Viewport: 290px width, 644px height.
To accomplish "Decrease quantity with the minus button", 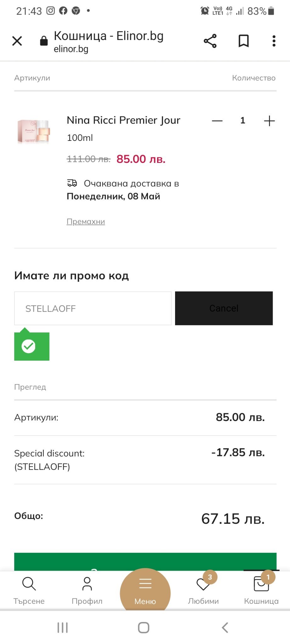I will [217, 121].
